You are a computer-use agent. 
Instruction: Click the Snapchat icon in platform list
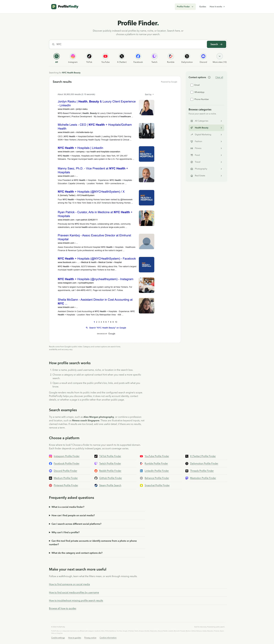click(141, 485)
